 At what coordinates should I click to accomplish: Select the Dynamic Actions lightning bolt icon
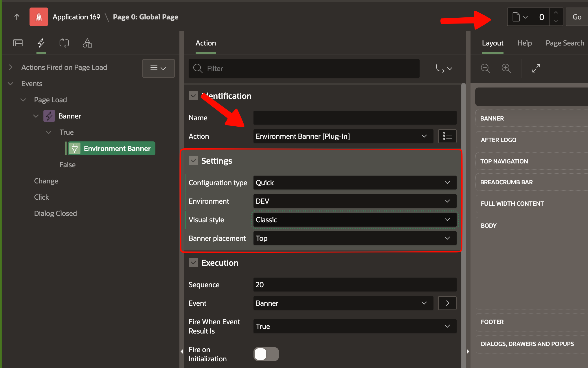[x=41, y=43]
